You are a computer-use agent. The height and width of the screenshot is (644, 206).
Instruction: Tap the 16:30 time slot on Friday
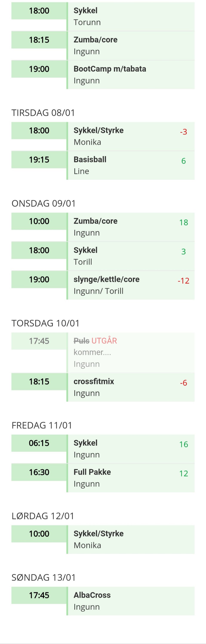[x=39, y=472]
